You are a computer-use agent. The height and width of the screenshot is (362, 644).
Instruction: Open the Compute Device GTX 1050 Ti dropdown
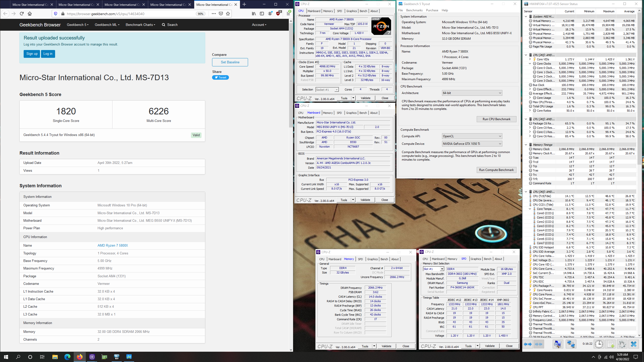[x=472, y=144]
